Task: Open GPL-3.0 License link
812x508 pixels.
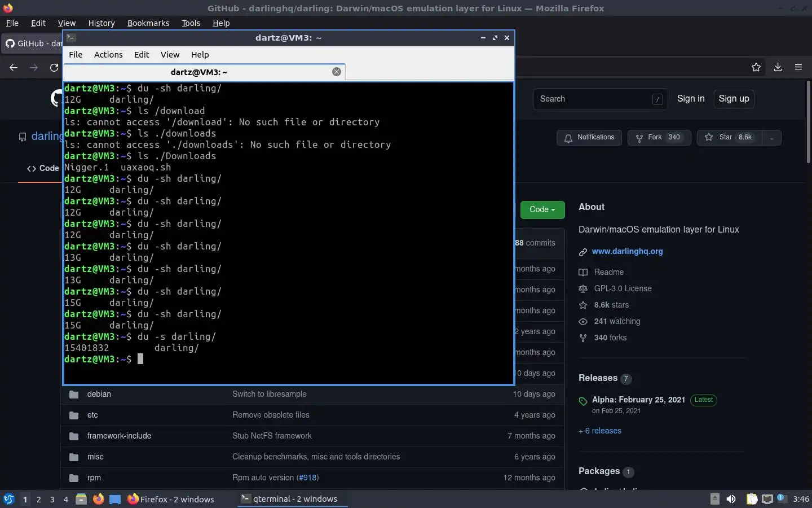Action: pos(623,288)
